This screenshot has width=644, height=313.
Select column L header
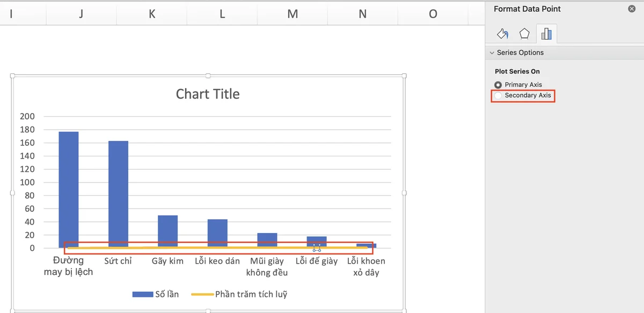[222, 14]
